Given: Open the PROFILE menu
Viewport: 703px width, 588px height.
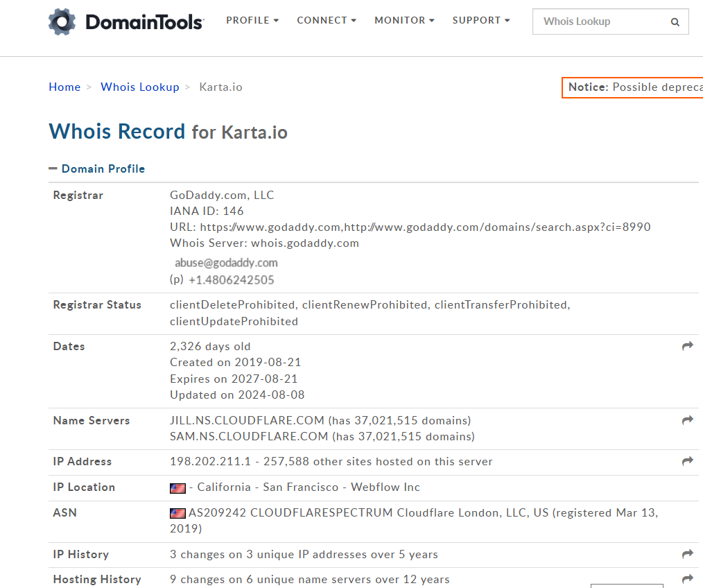Looking at the screenshot, I should [x=252, y=20].
